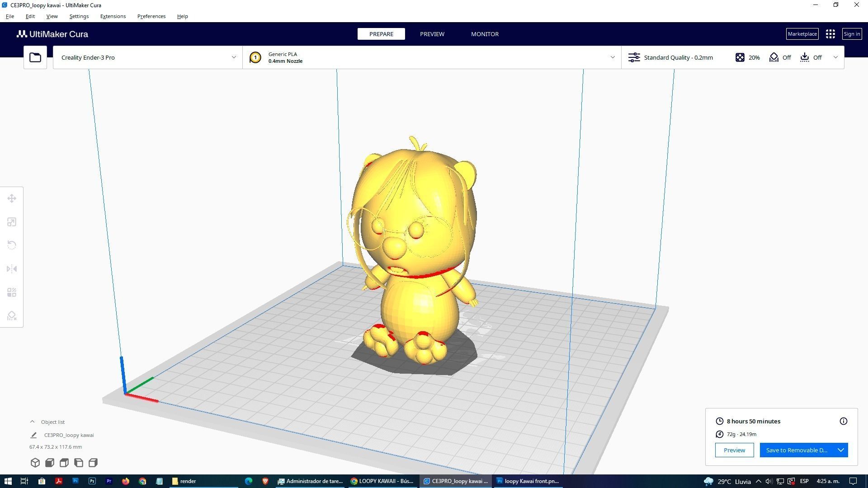Click the Standard Quality - 0.2mm profile text
This screenshot has height=488, width=868.
pyautogui.click(x=679, y=57)
